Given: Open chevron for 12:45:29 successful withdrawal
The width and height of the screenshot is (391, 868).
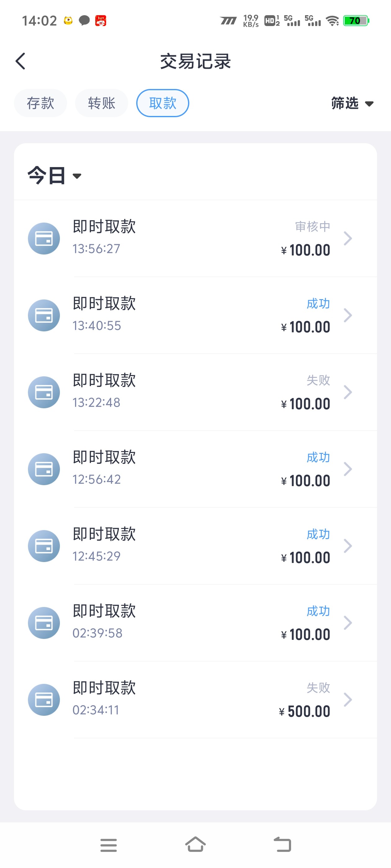Looking at the screenshot, I should tap(348, 546).
